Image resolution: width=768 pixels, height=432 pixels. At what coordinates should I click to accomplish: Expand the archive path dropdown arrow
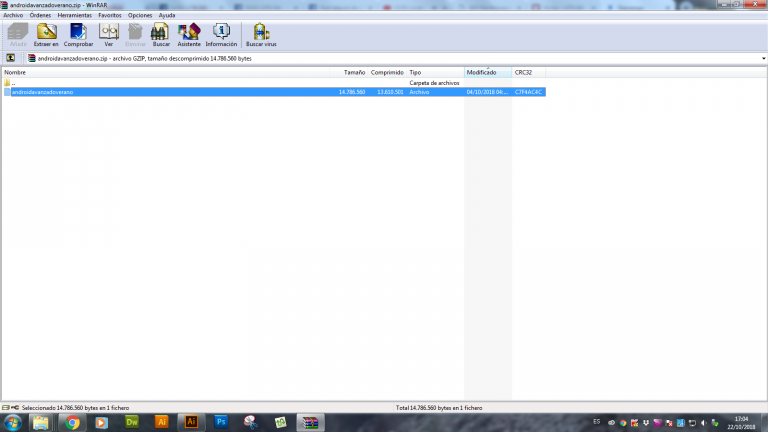click(x=763, y=58)
